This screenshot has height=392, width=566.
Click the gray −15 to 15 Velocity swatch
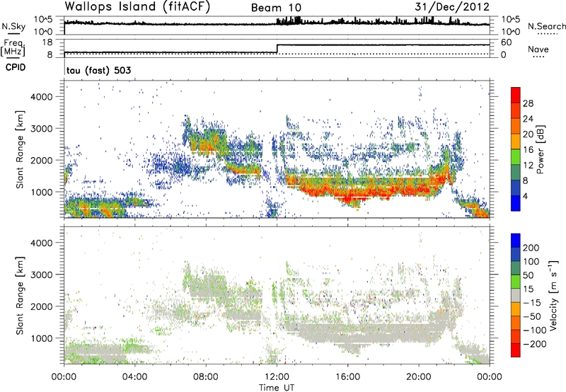tap(516, 295)
